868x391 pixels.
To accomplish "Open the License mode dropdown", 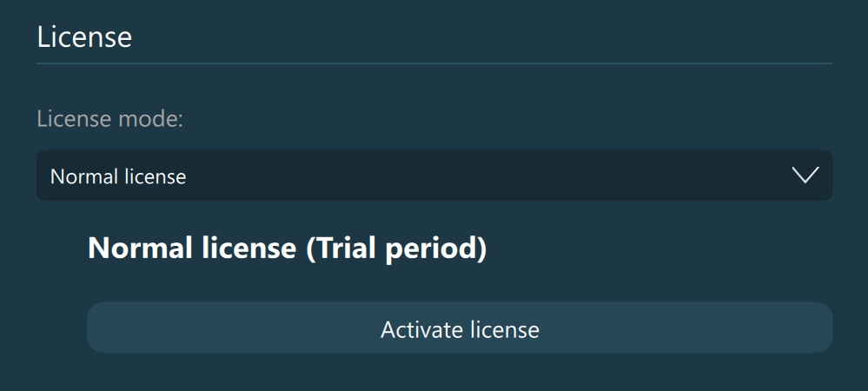I will pos(434,176).
